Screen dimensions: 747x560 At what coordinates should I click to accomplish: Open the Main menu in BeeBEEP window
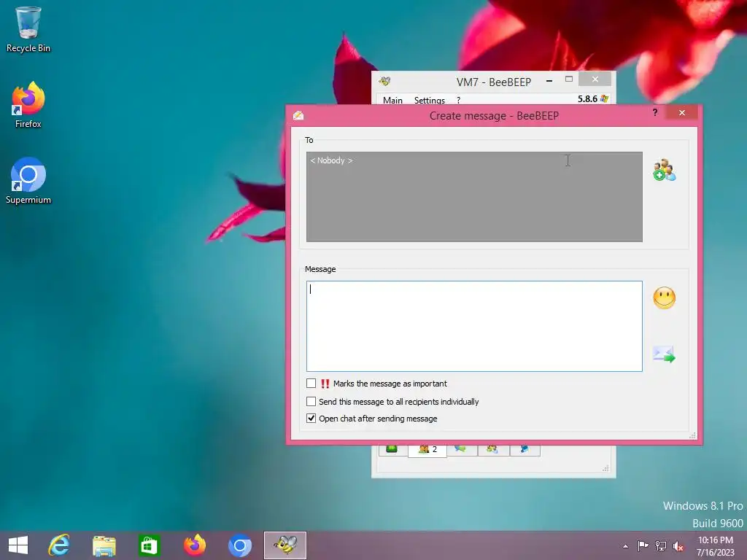tap(392, 100)
